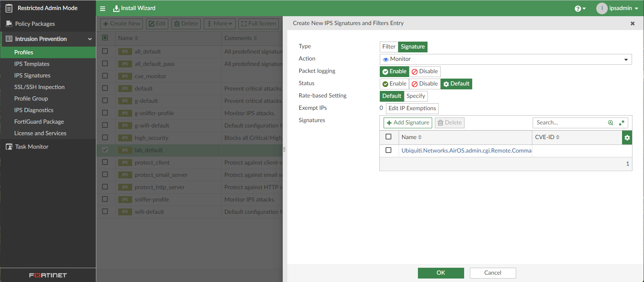Open License and Services in sidebar

click(x=40, y=133)
